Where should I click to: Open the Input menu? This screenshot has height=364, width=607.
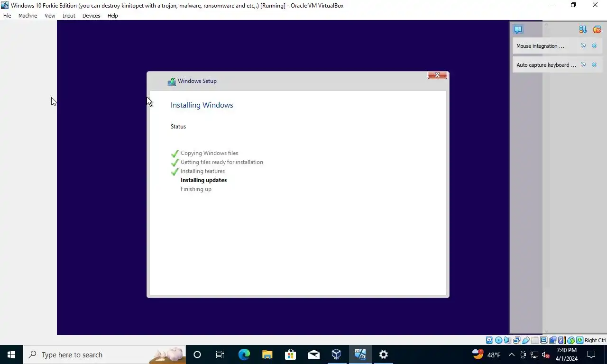(x=69, y=16)
